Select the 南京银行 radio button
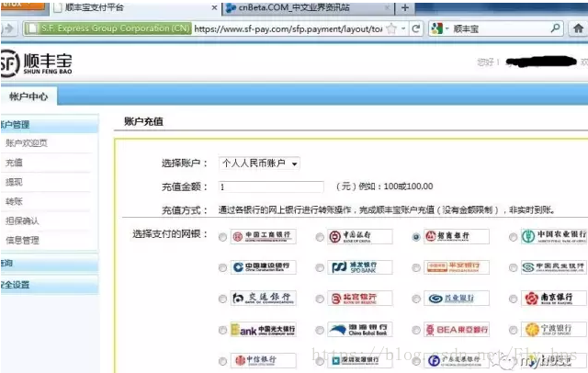Viewport: 588px width, 373px height. [x=513, y=299]
